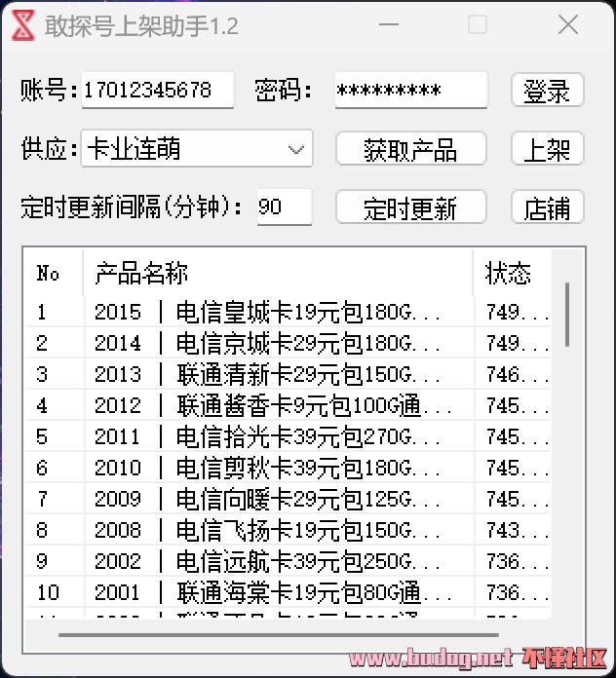The image size is (616, 678).
Task: Click the 获取产品 button
Action: point(411,148)
